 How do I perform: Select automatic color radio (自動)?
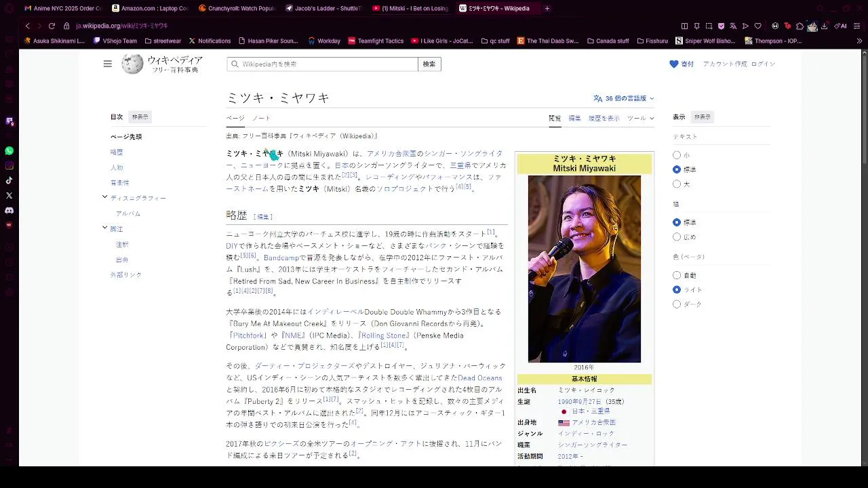(x=677, y=275)
